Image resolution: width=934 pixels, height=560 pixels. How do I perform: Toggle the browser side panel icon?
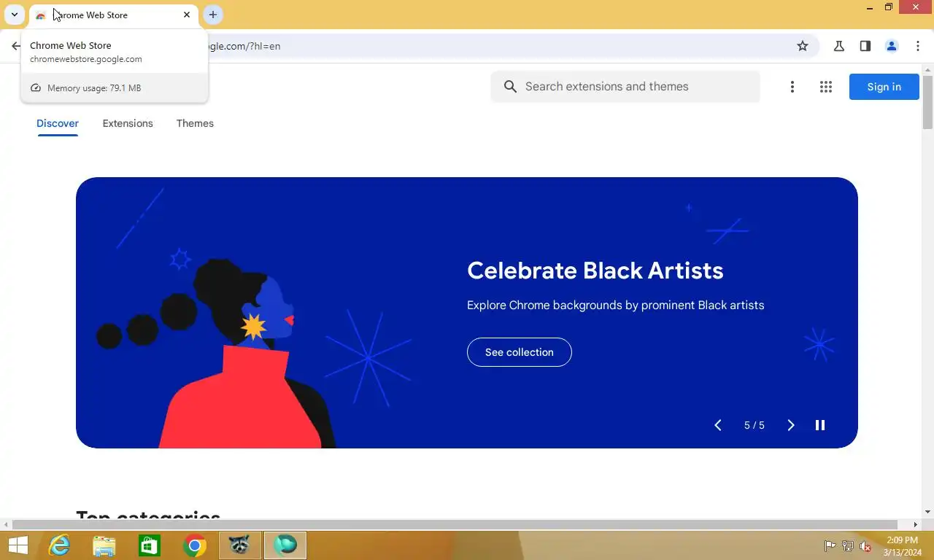pos(865,46)
